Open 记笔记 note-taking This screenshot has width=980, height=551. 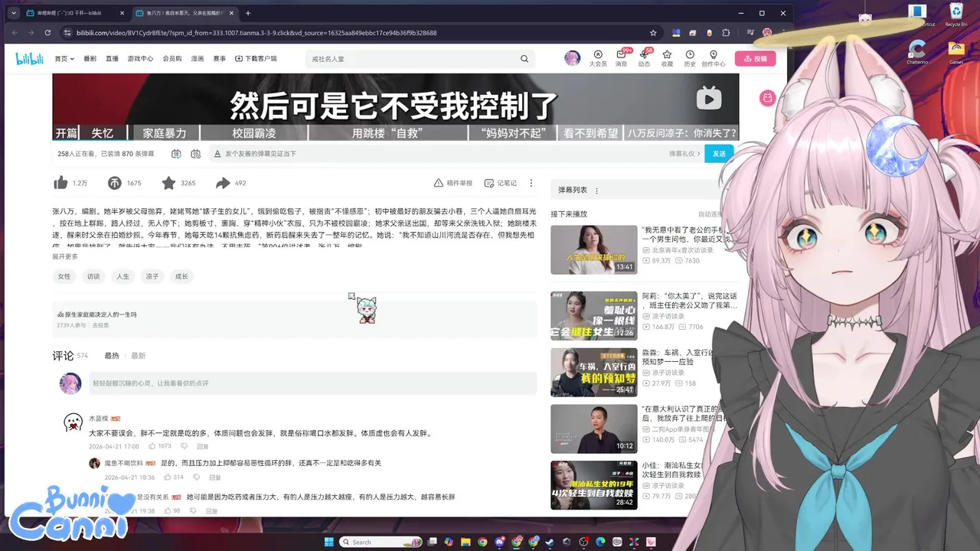501,183
